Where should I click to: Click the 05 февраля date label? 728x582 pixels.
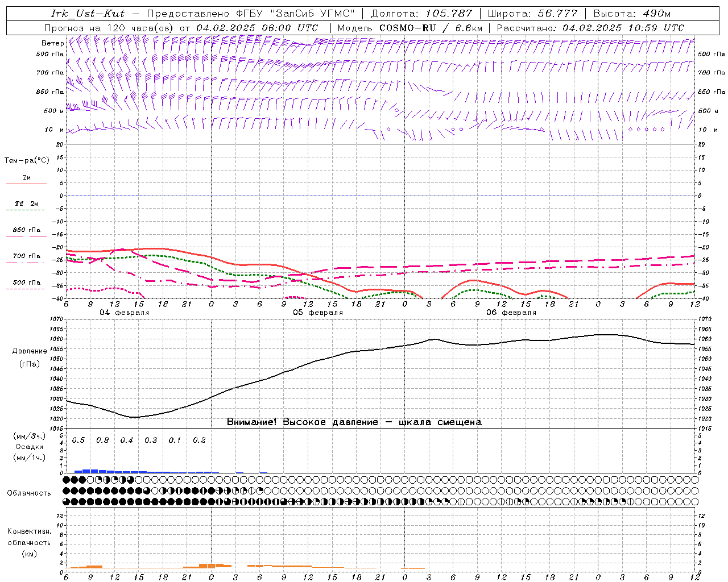(x=317, y=313)
